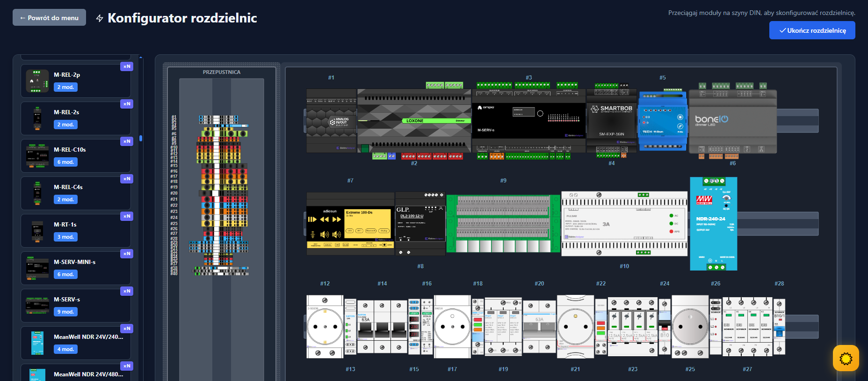Click the LOXONE Dimmer module on rail
The width and height of the screenshot is (868, 381).
pyautogui.click(x=414, y=121)
